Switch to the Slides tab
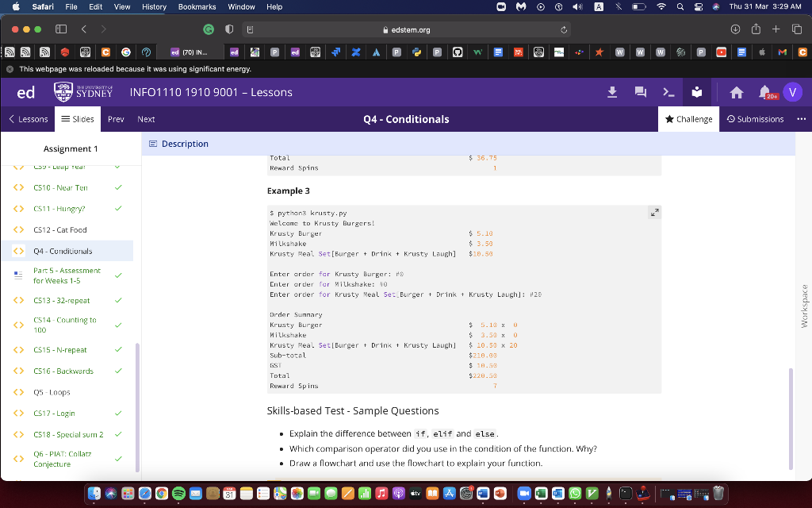 [x=78, y=119]
